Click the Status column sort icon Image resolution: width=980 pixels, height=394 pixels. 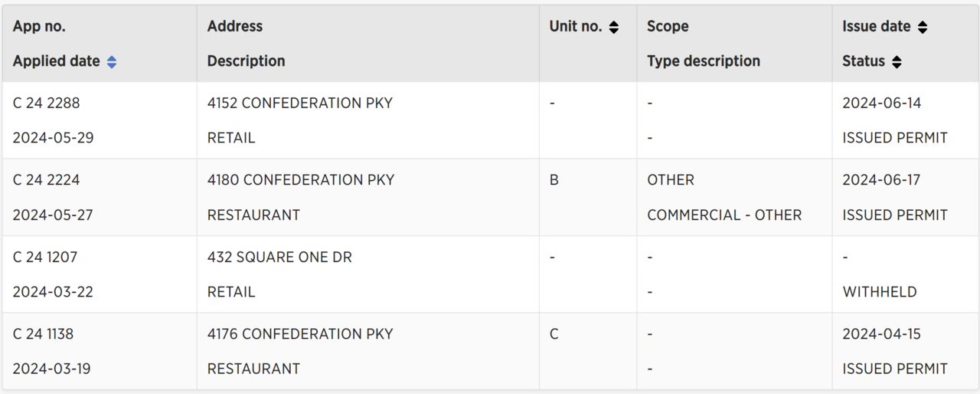pos(896,62)
